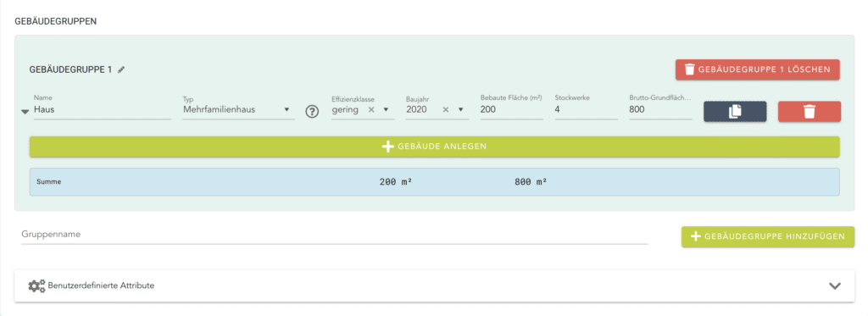
Task: Open the Effizienzklasse dropdown arrow
Action: [x=386, y=109]
